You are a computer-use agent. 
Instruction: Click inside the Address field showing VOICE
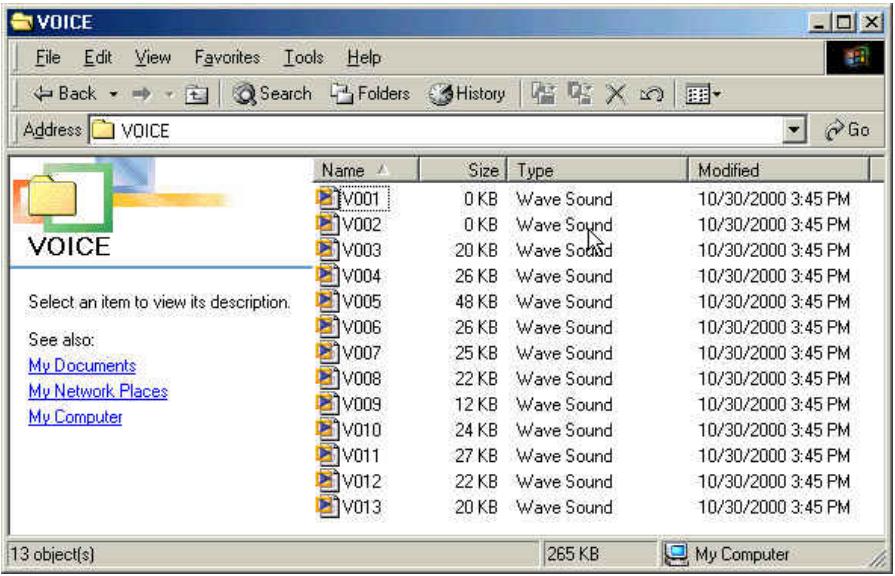437,130
